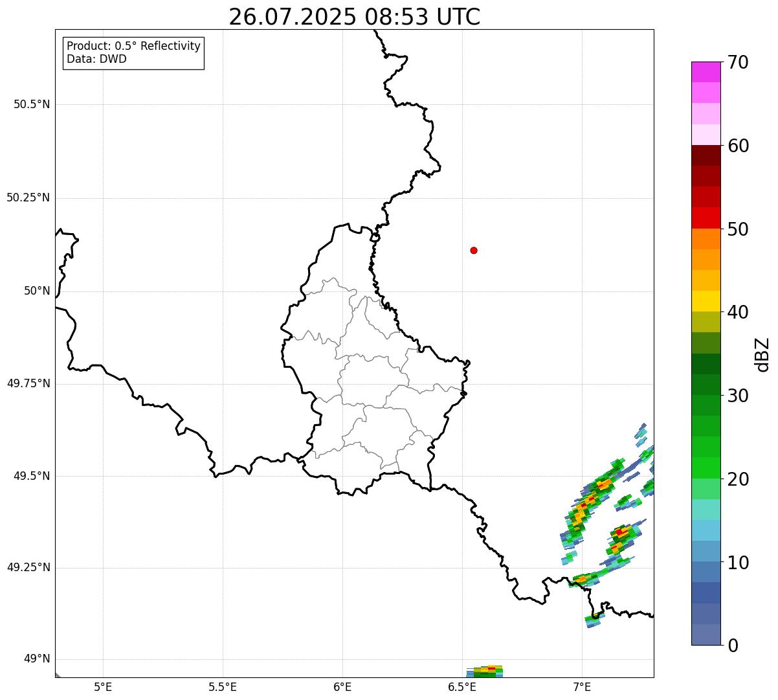Click the '5°E' longitude label
Viewport: 778px width, 700px height.
103,686
